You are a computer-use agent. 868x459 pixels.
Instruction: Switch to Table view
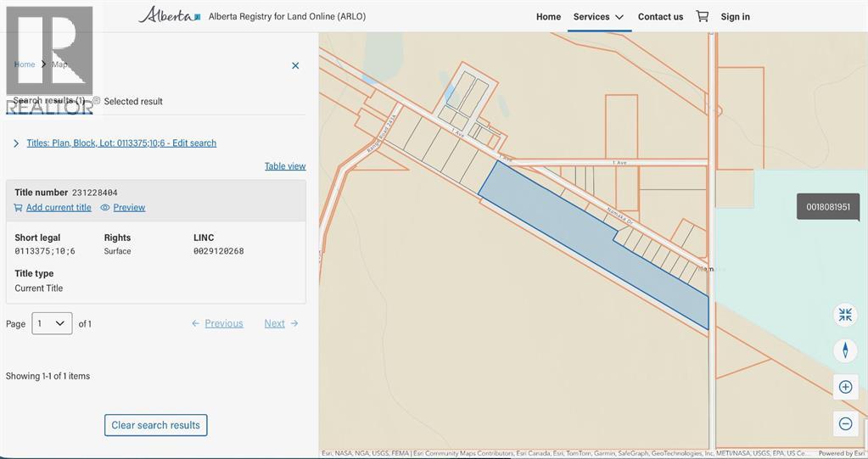[x=285, y=166]
